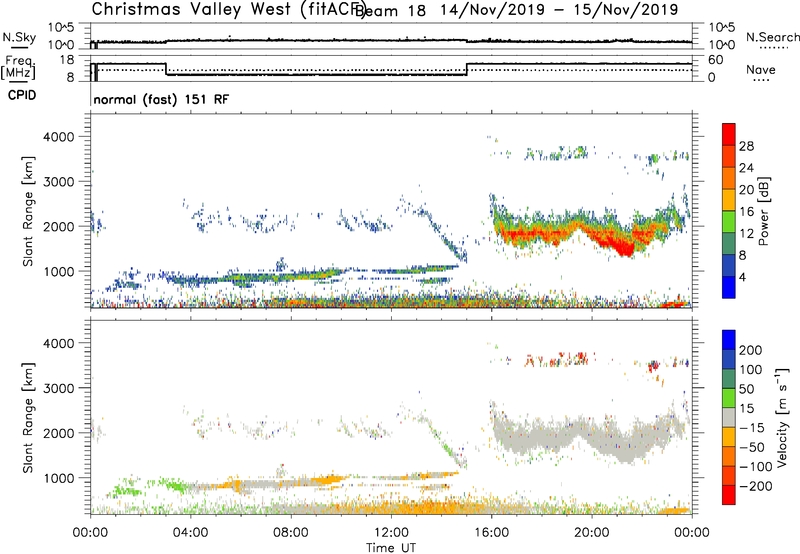Click the 1000 tick on the power panel
This screenshot has width=800, height=554.
60,271
